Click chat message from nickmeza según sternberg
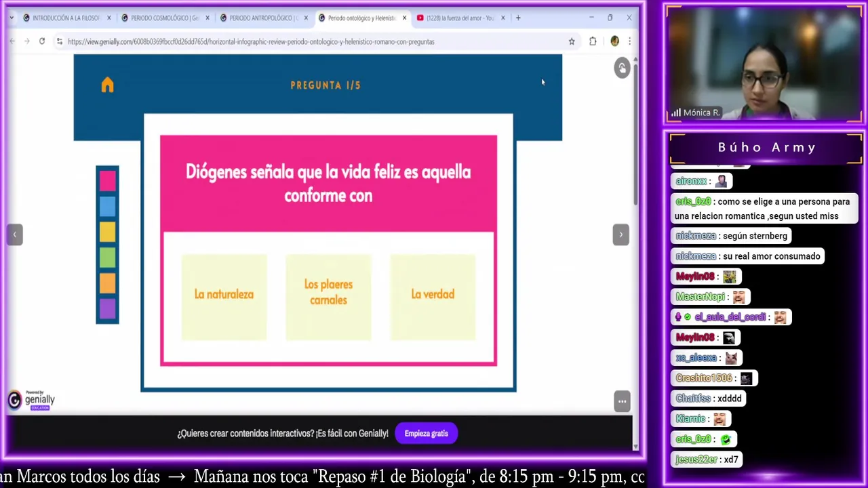Viewport: 868px width, 488px height. pos(732,236)
